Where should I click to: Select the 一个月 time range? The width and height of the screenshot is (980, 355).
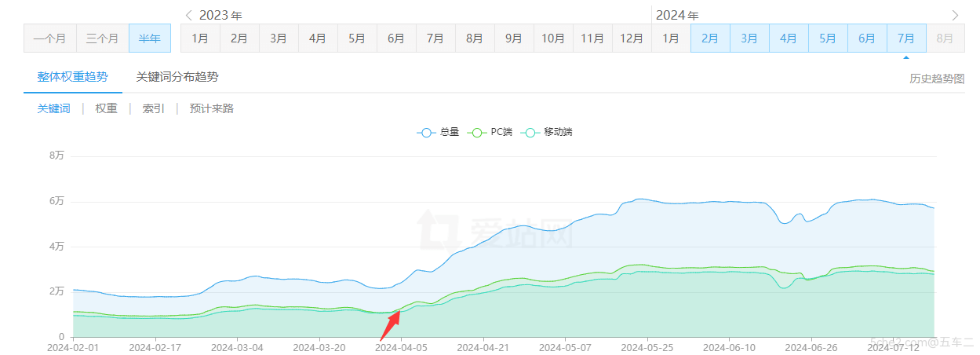[x=50, y=38]
